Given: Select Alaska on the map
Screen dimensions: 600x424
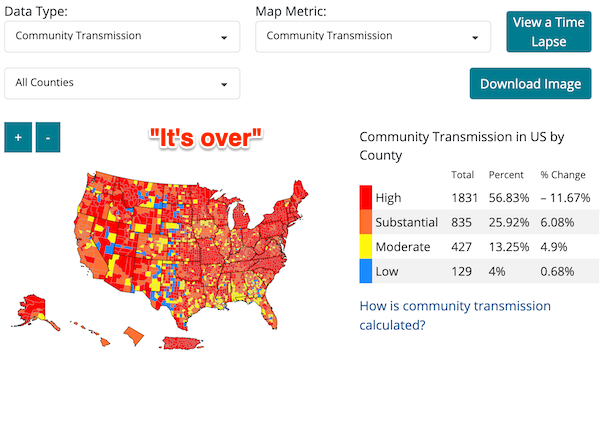Looking at the screenshot, I should pyautogui.click(x=32, y=308).
